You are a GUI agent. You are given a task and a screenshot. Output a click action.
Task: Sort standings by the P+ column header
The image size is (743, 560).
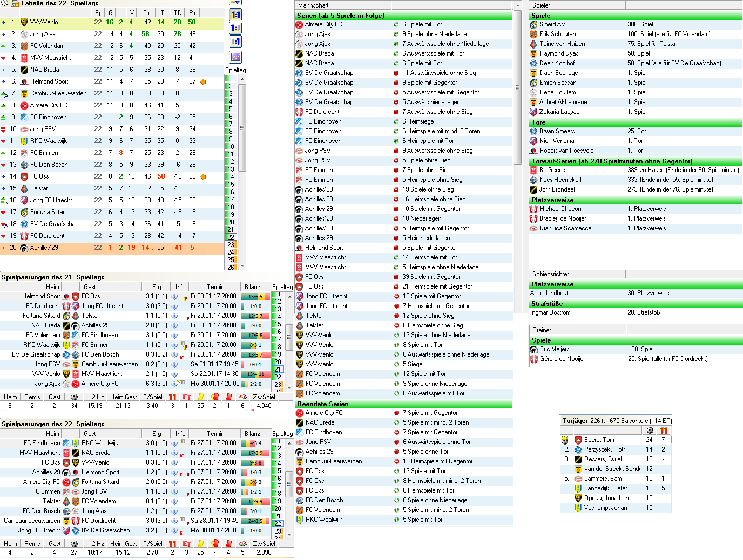click(192, 12)
